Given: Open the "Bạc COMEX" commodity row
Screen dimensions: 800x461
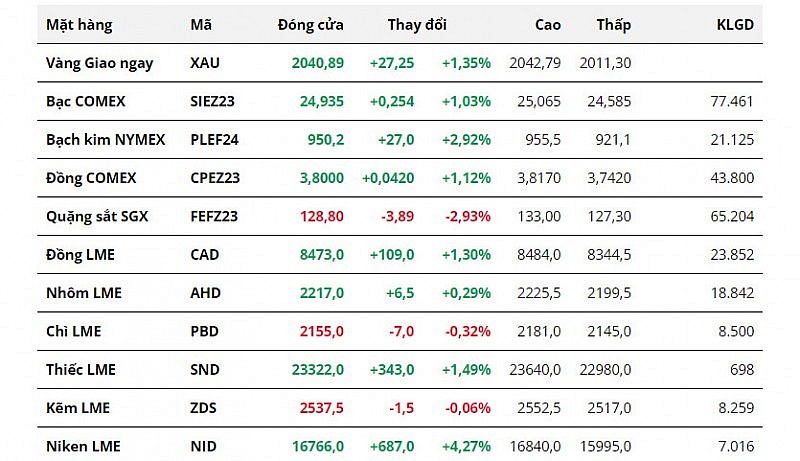Looking at the screenshot, I should (87, 101).
